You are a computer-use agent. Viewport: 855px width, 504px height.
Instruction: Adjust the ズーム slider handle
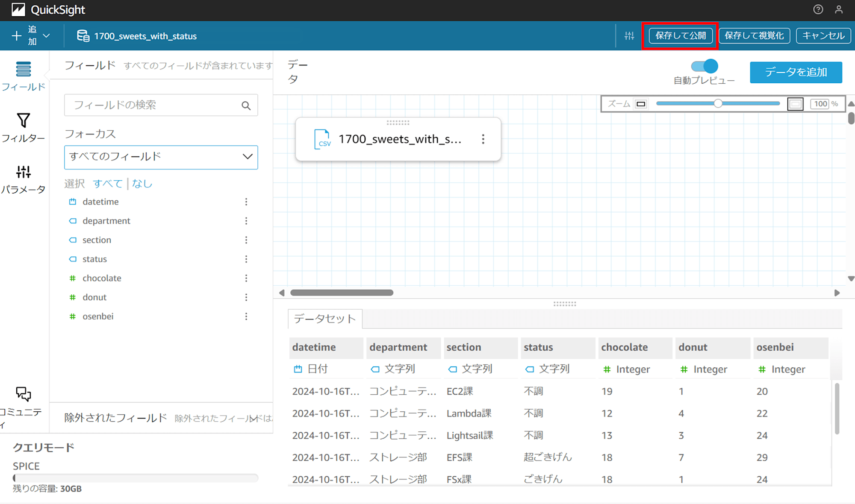(x=718, y=103)
